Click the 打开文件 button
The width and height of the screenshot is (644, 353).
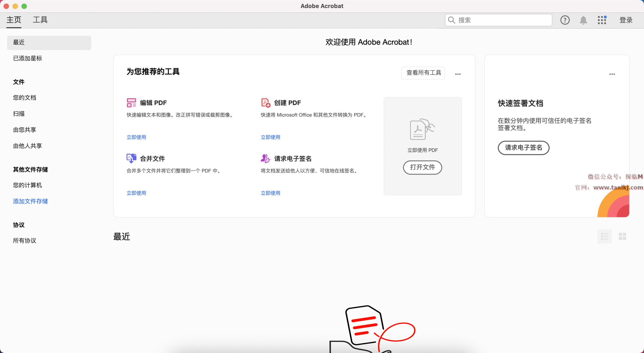coord(423,167)
